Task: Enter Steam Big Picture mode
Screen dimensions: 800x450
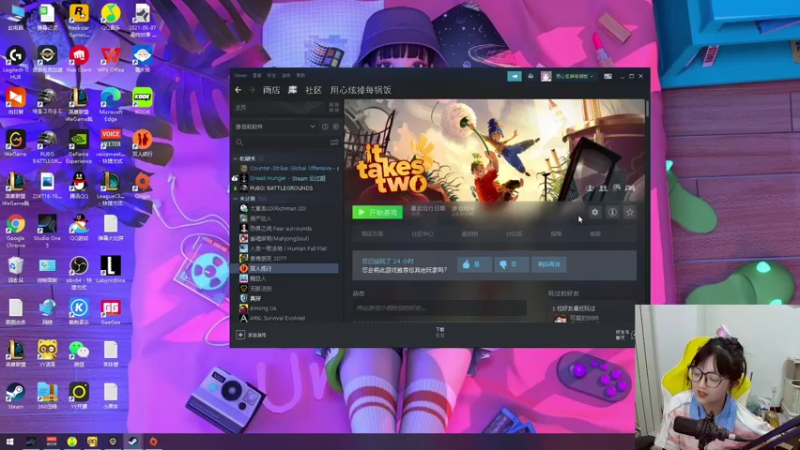Action: 608,76
